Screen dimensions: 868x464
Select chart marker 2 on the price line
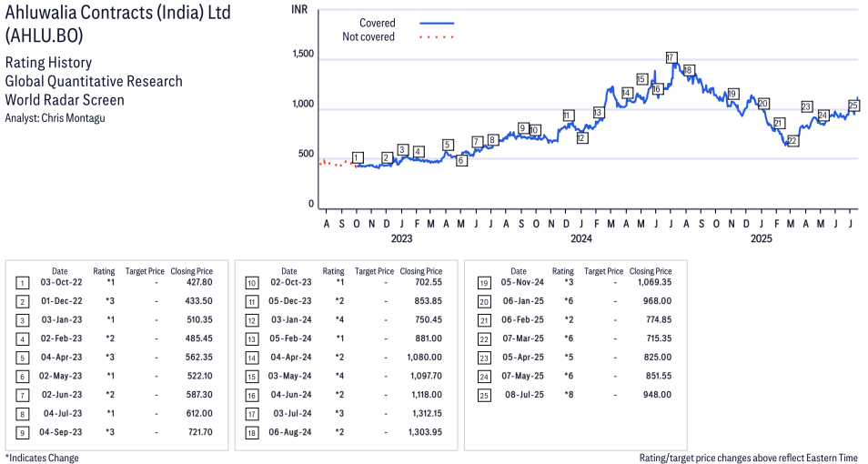click(387, 158)
